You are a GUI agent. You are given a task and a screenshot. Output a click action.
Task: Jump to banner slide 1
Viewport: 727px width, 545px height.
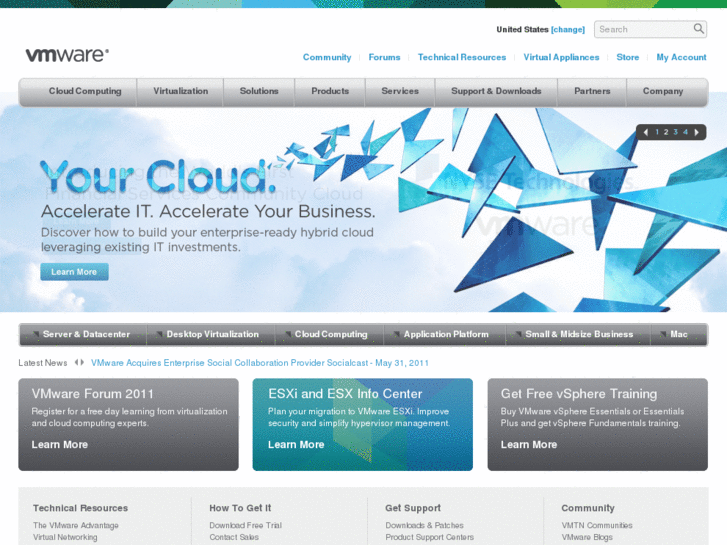[x=657, y=132]
